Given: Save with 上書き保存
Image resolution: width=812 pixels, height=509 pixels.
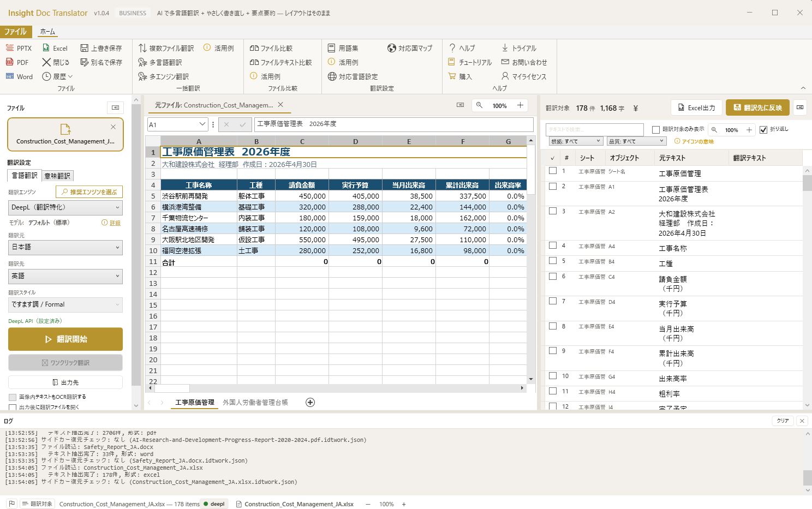Looking at the screenshot, I should pos(101,48).
